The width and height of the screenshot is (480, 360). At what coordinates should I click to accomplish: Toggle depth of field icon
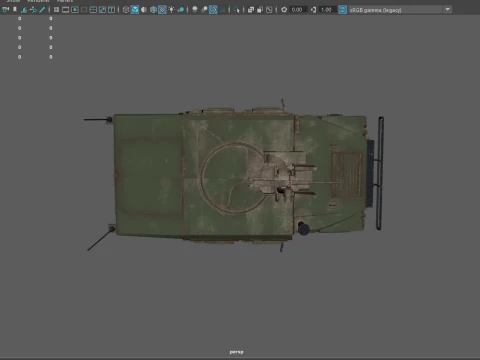222,10
